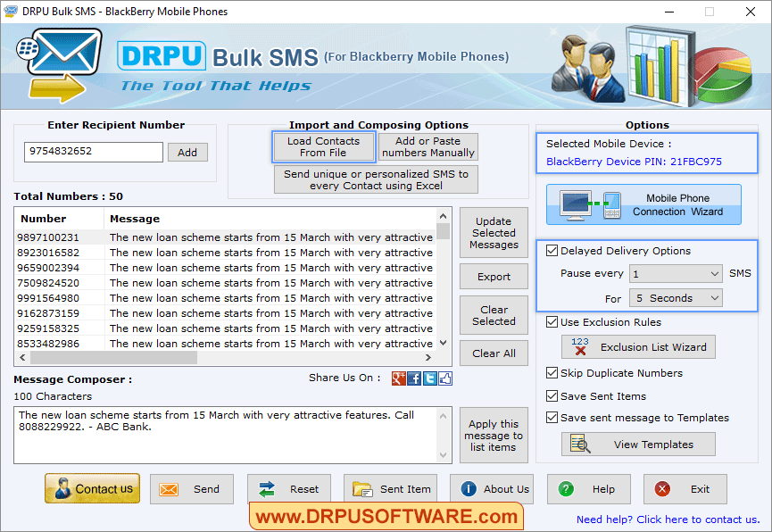Click Apply this message to list items
Viewport: 772px width, 532px height.
(494, 435)
